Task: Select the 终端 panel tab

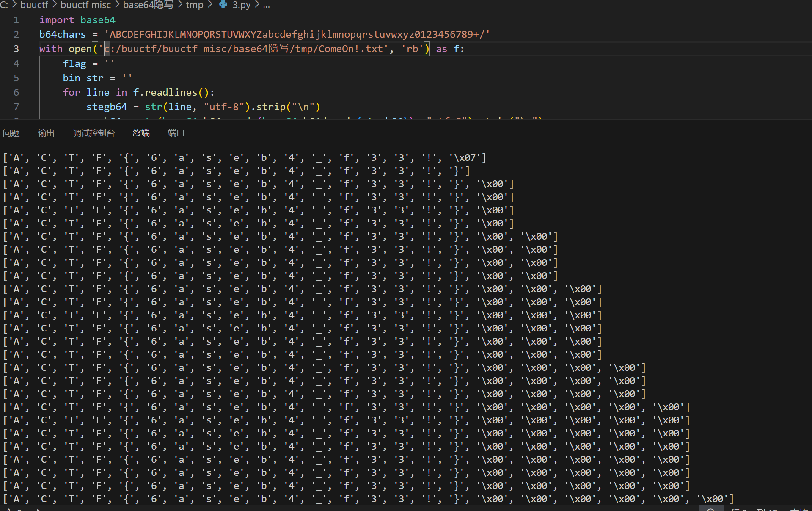Action: coord(141,133)
